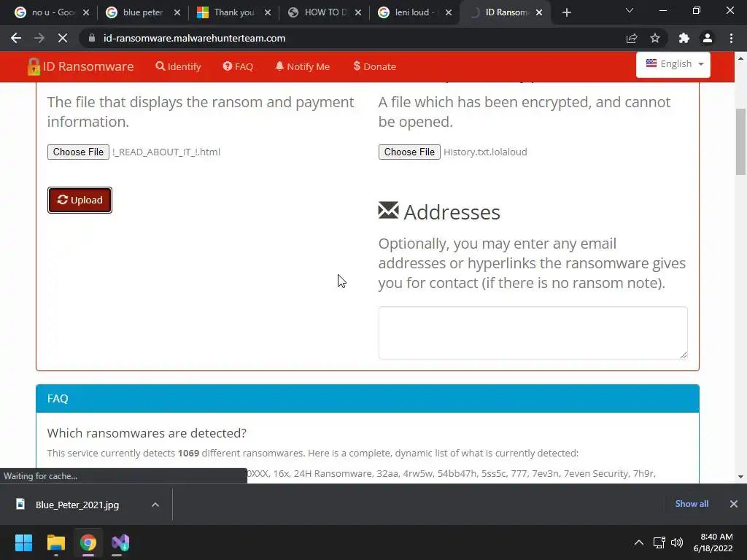Click the Chrome taskbar icon
This screenshot has width=747, height=560.
[x=88, y=542]
